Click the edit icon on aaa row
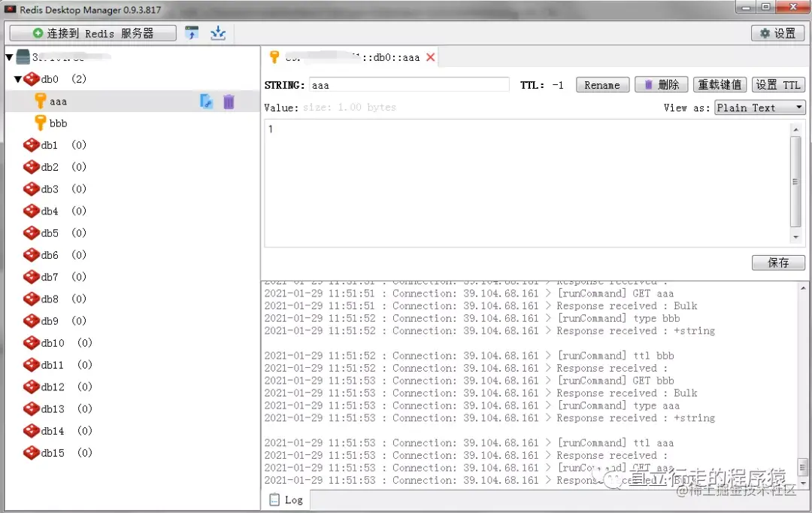812x513 pixels. 206,102
